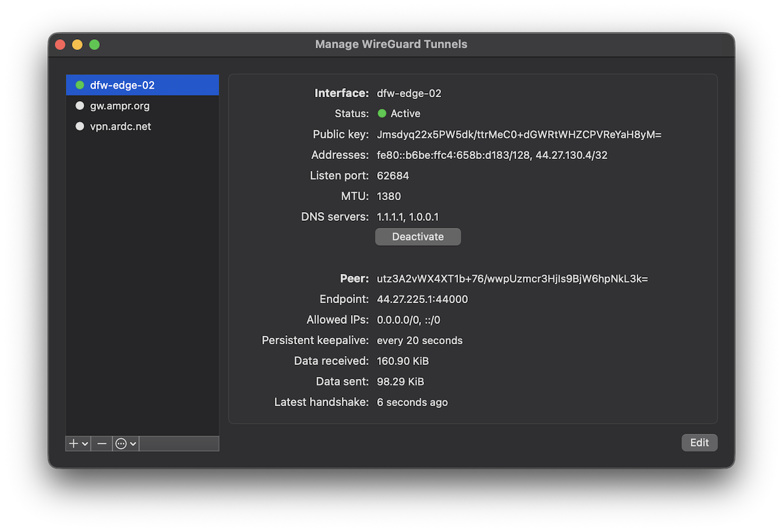Screen dimensions: 783x532
Task: Click the Manage WireGuard Tunnels title bar
Action: click(x=391, y=44)
